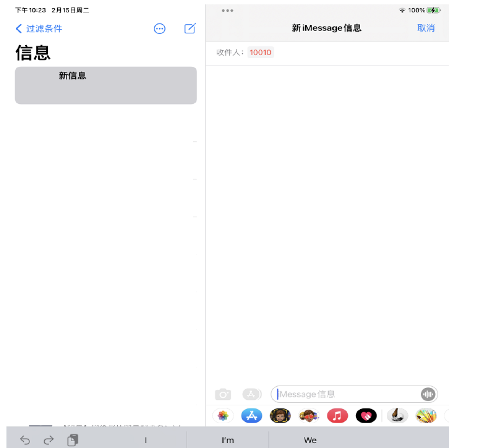Open the Digital Touch heart icon
This screenshot has height=448, width=496.
point(366,416)
